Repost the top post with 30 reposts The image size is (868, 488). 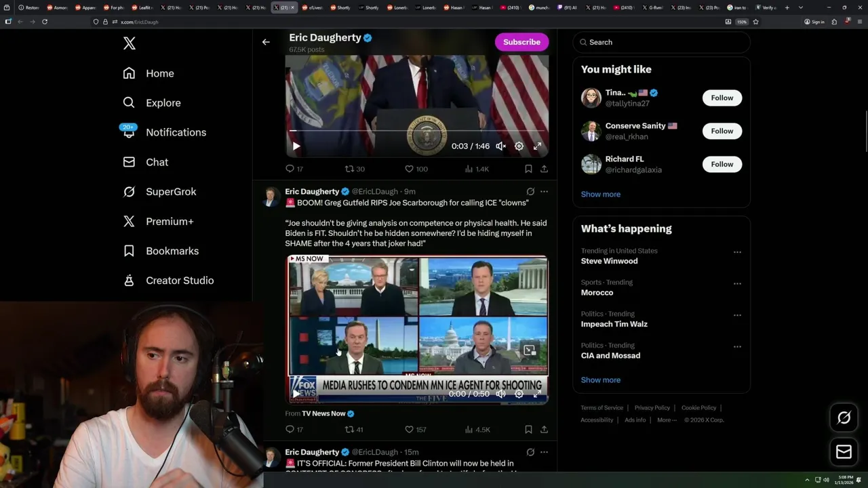point(355,169)
